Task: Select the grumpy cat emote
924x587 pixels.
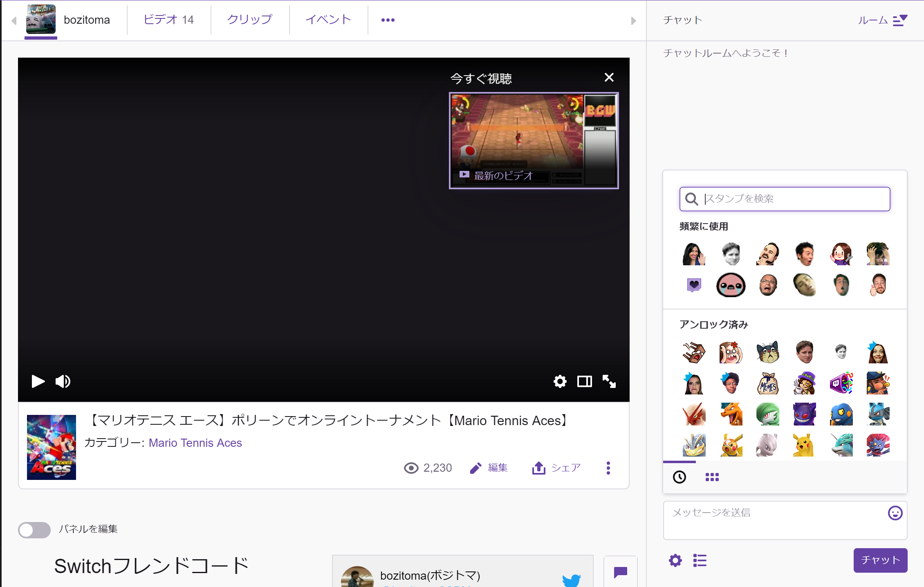Action: 767,352
